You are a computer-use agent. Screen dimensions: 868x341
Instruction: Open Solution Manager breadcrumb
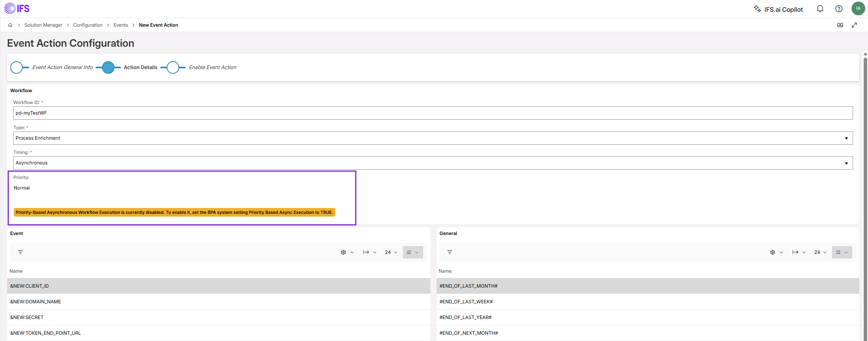[x=43, y=25]
